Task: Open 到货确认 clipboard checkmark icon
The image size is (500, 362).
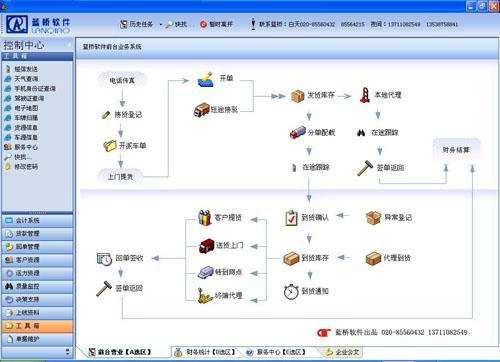Action: (291, 218)
